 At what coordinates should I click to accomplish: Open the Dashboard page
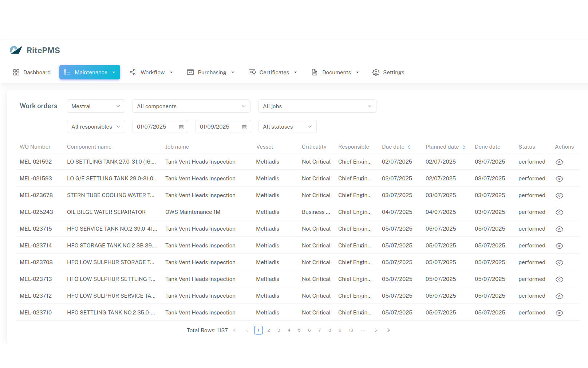click(x=32, y=73)
